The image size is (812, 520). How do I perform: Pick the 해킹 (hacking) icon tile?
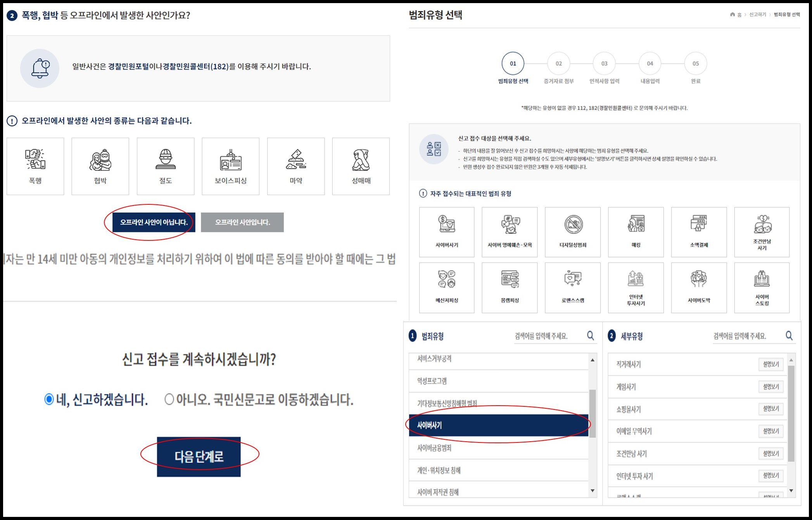tap(636, 232)
